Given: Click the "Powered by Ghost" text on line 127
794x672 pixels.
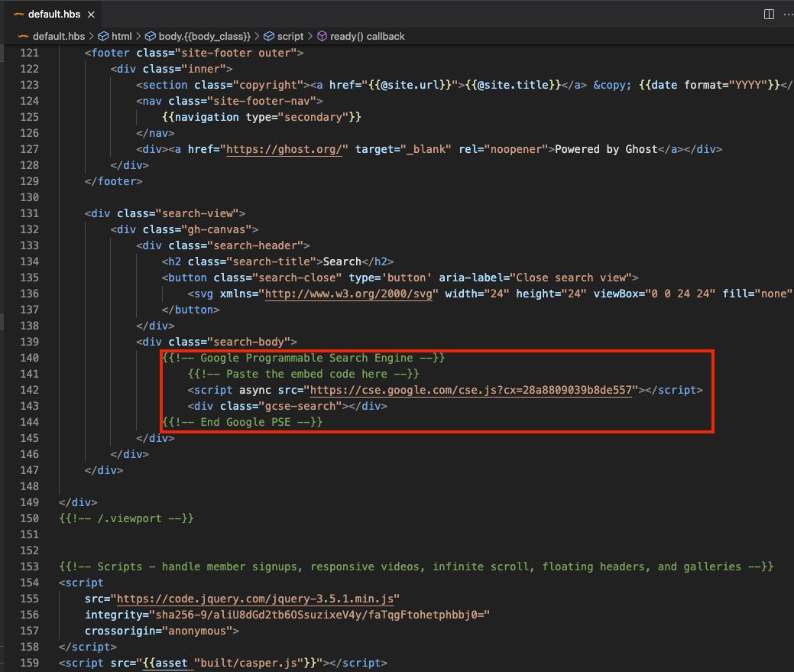Looking at the screenshot, I should [606, 149].
